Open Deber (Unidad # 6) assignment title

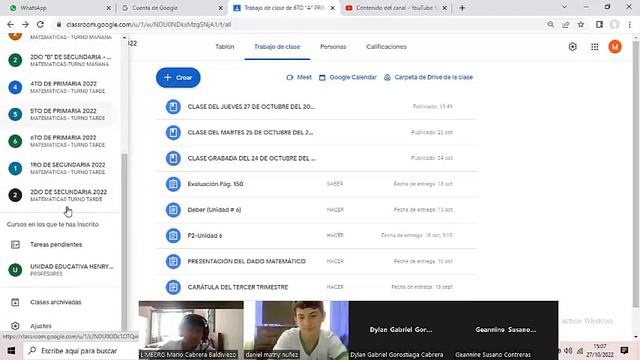pyautogui.click(x=214, y=210)
